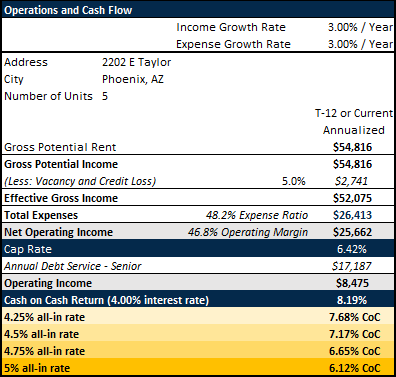
Task: Click the 'T-12 or Current' column header
Action: 354,113
